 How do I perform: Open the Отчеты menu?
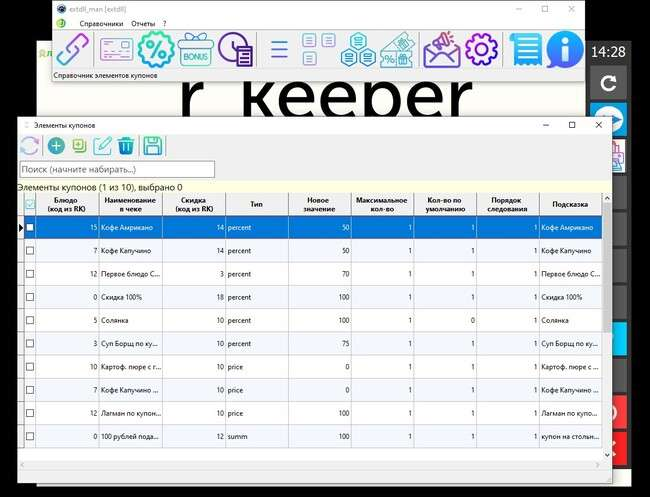[x=143, y=23]
